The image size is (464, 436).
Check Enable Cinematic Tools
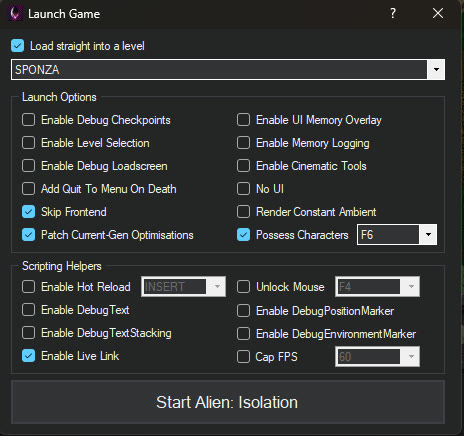[x=243, y=166]
